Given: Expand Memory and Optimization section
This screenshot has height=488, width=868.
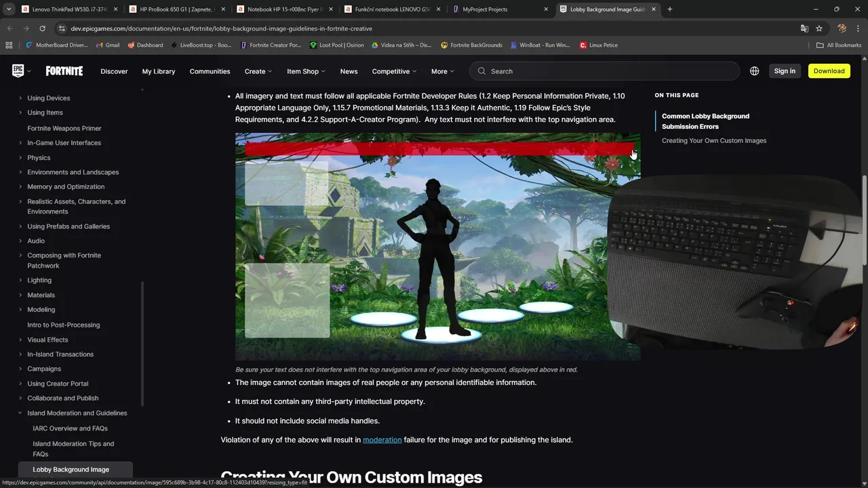Looking at the screenshot, I should pyautogui.click(x=20, y=187).
